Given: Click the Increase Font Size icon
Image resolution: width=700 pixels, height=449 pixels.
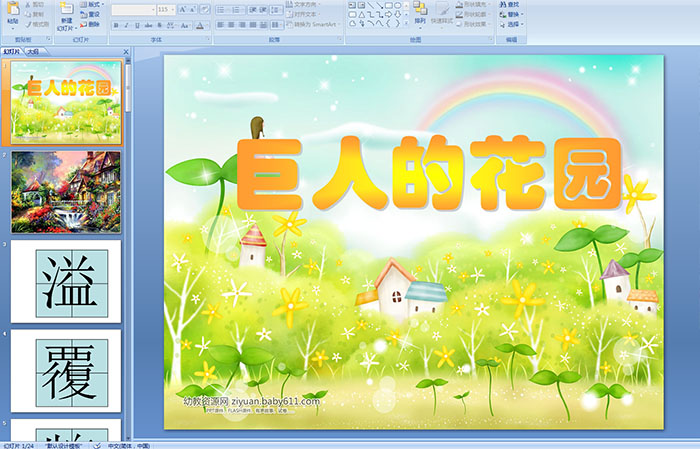Looking at the screenshot, I should [183, 9].
